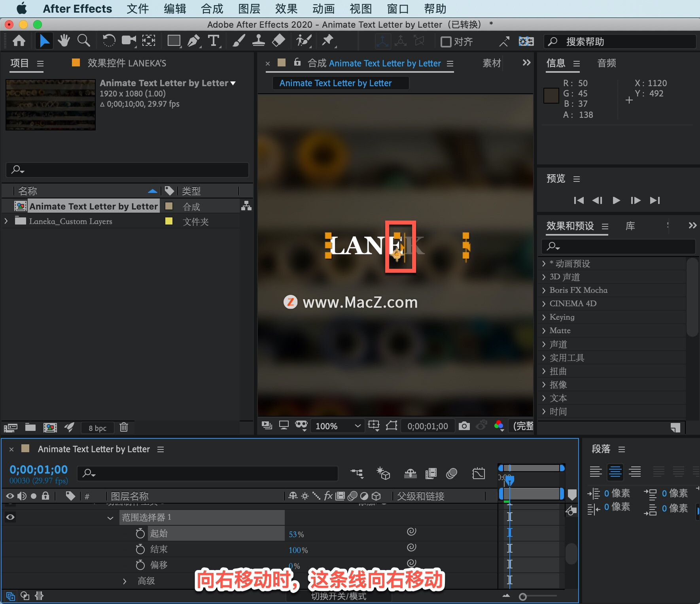Expand the Laneka_Custom Layers folder
The width and height of the screenshot is (700, 604).
pos(6,221)
